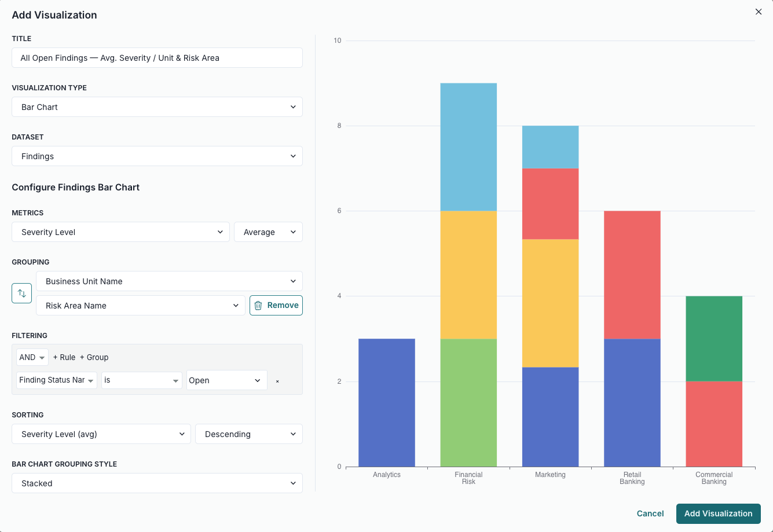Toggle the AND filter operator selector
This screenshot has width=773, height=532.
click(x=32, y=358)
